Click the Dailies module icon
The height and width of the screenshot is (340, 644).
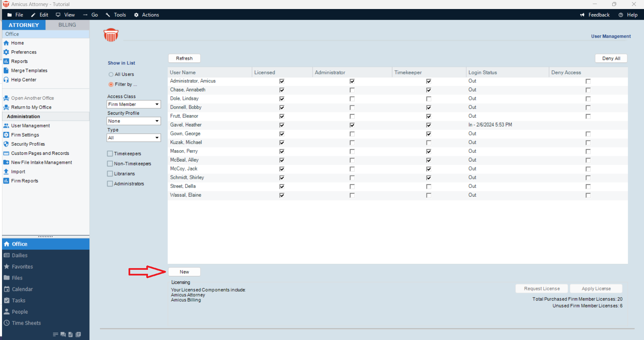pyautogui.click(x=7, y=255)
